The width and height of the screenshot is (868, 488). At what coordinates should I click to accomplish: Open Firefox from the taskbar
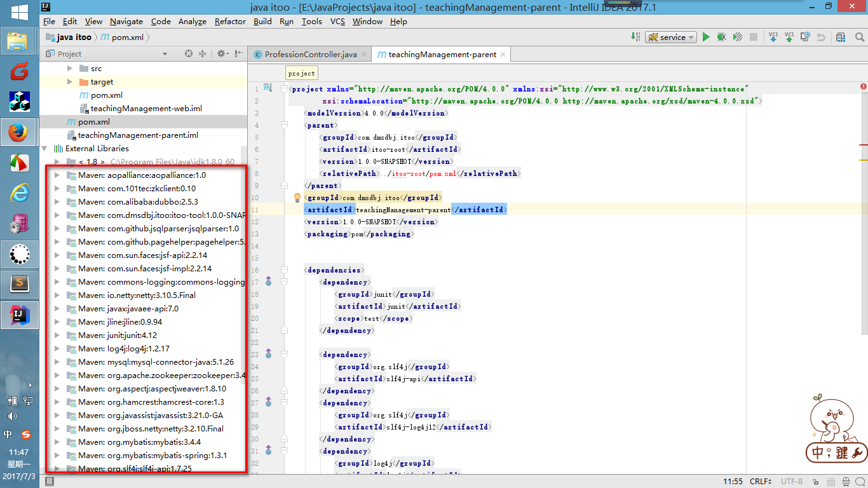click(x=19, y=133)
